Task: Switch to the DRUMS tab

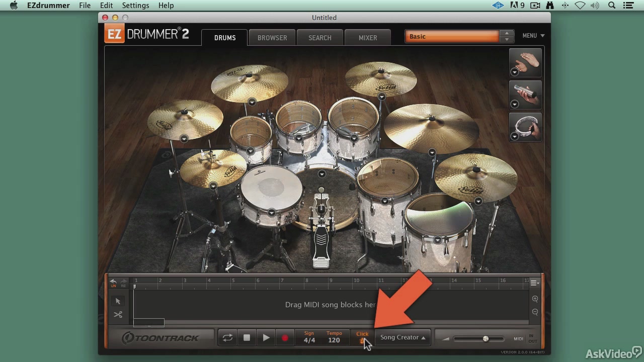Action: coord(225,38)
